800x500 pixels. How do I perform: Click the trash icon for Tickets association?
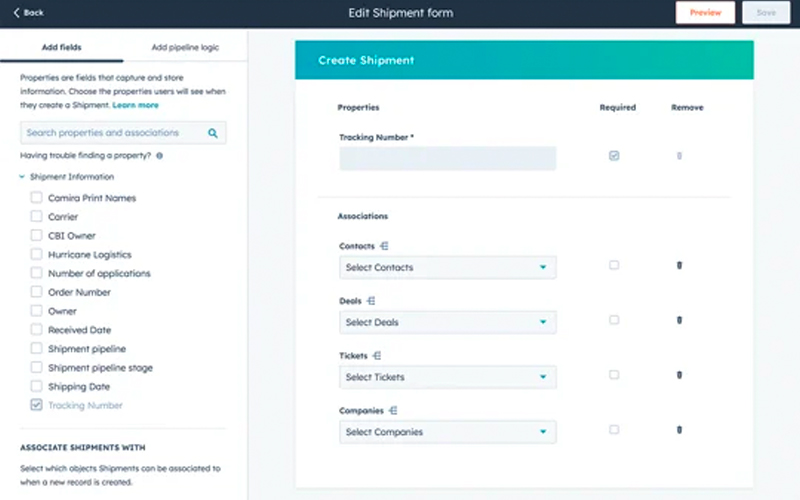pyautogui.click(x=680, y=375)
